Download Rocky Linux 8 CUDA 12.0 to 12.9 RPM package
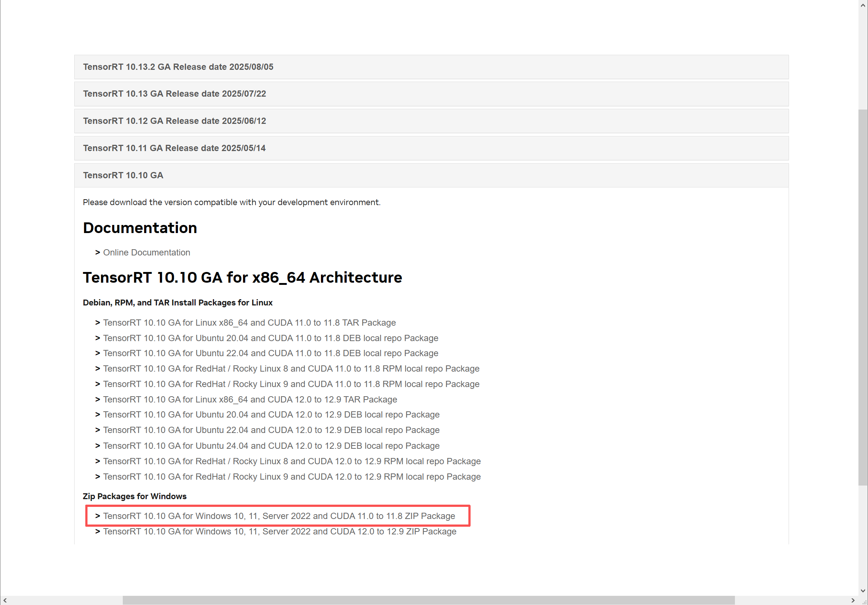Screen dimensions: 868x605 (292, 461)
